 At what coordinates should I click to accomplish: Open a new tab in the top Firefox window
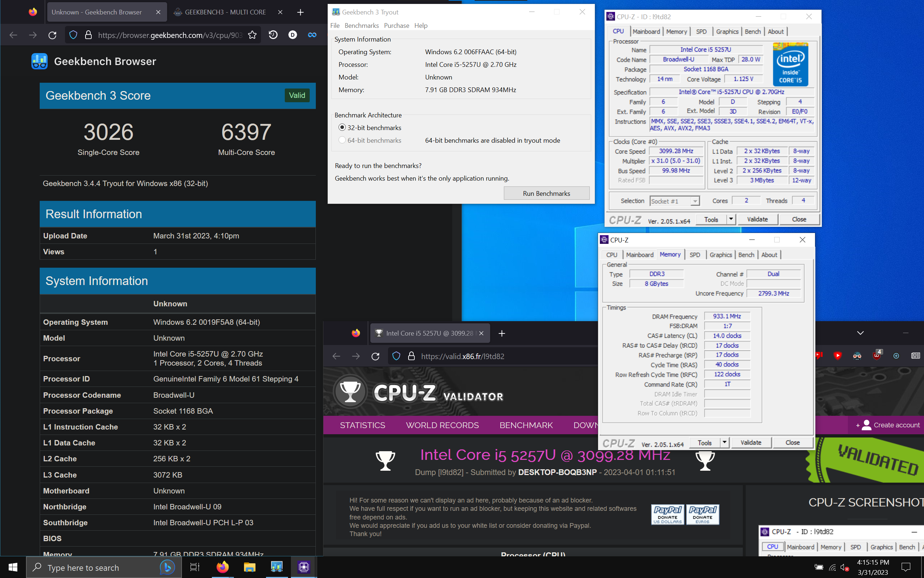tap(301, 12)
